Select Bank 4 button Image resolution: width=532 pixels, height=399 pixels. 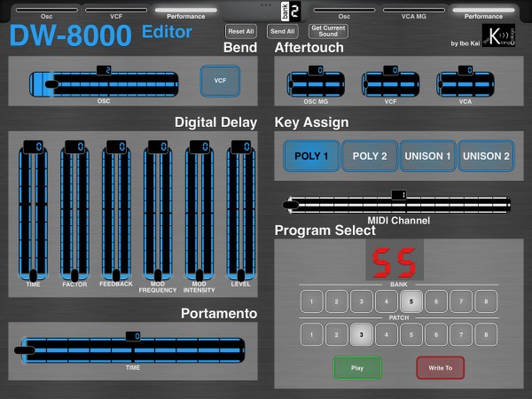[x=386, y=301]
